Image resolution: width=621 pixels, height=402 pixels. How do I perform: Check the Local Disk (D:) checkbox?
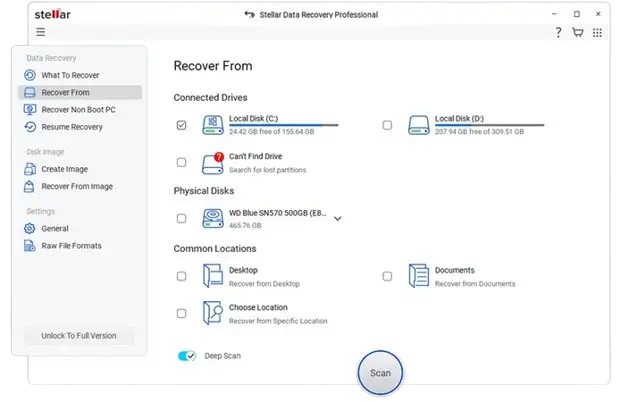pyautogui.click(x=387, y=125)
